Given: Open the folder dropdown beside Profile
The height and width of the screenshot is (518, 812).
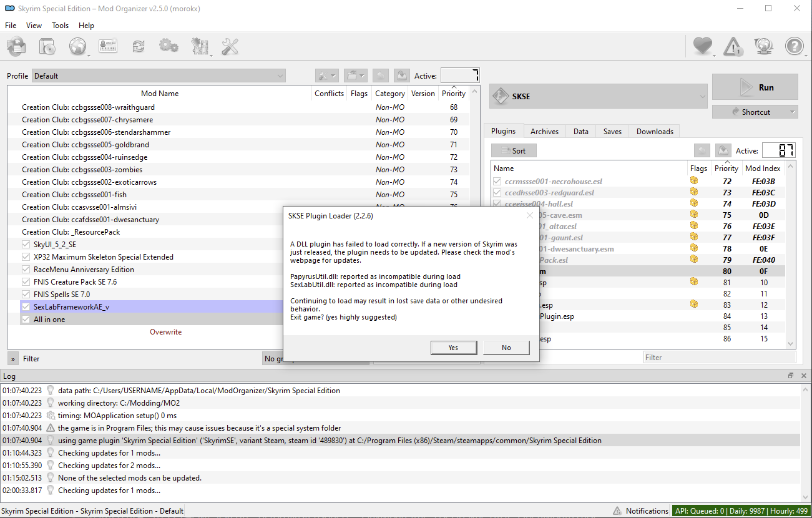Looking at the screenshot, I should coord(355,76).
